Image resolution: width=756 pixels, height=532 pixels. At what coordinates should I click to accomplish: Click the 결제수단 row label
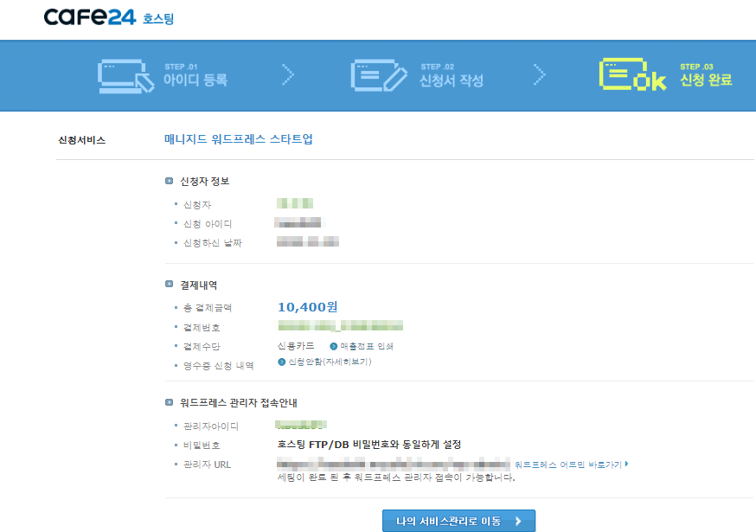[x=202, y=346]
